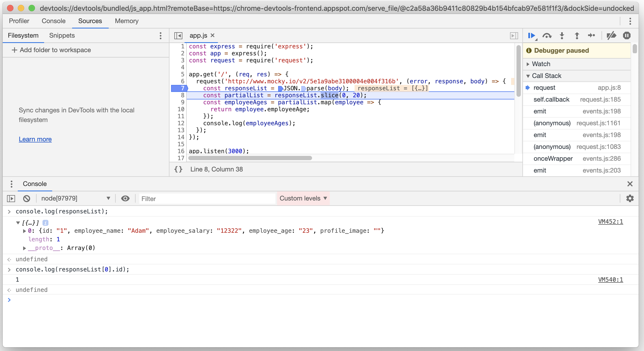Image resolution: width=644 pixels, height=351 pixels.
Task: Toggle the console sidebar panel
Action: 11,199
